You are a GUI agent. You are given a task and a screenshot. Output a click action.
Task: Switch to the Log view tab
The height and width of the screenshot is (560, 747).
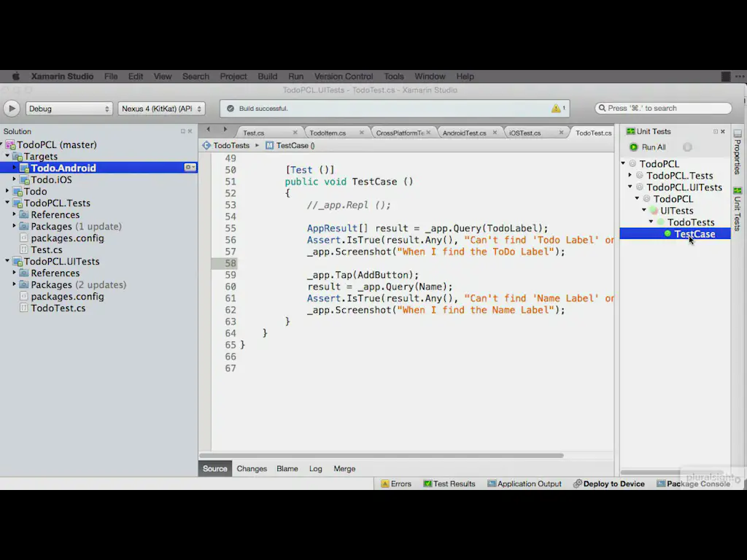(x=315, y=469)
